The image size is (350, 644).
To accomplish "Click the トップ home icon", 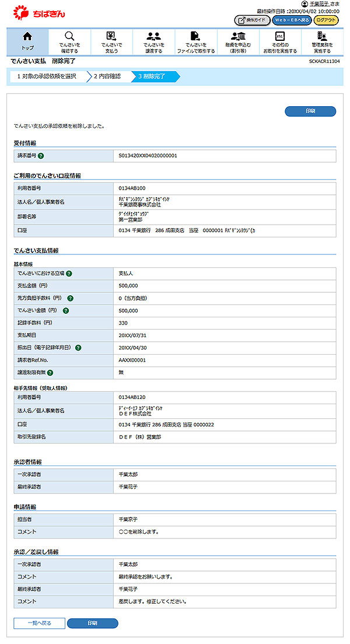I will pyautogui.click(x=27, y=41).
